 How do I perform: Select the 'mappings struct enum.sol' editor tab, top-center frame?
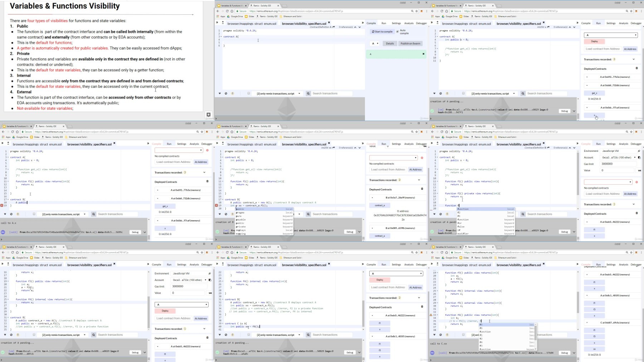click(252, 24)
